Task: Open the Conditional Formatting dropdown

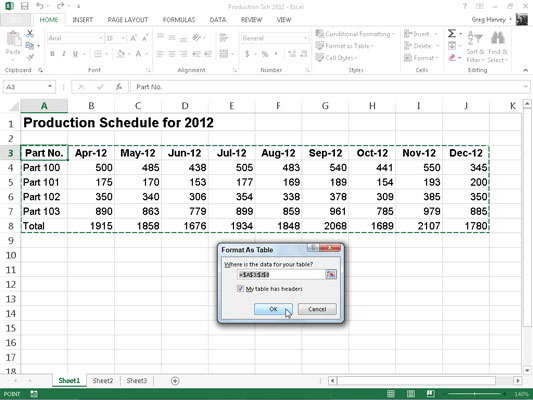Action: [x=355, y=34]
